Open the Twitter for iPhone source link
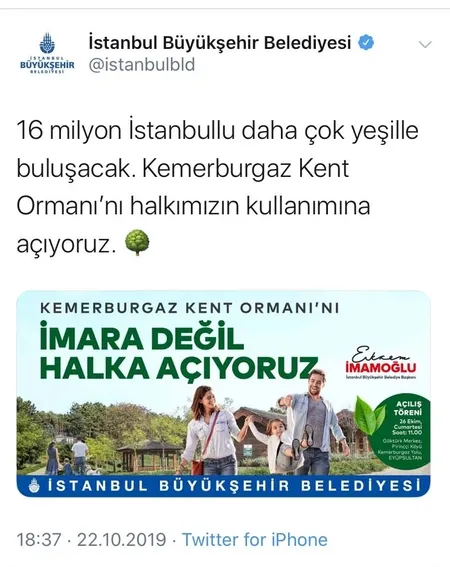The width and height of the screenshot is (450, 567). tap(255, 540)
